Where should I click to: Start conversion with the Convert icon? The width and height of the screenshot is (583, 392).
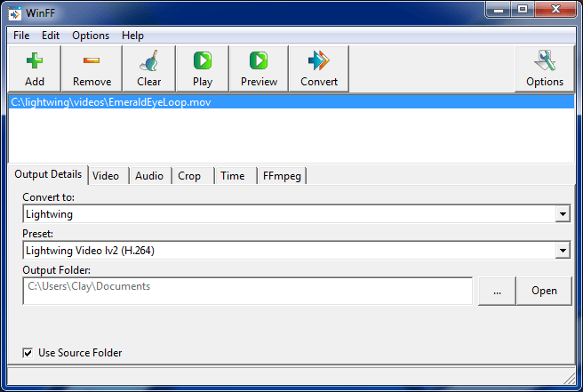click(319, 69)
